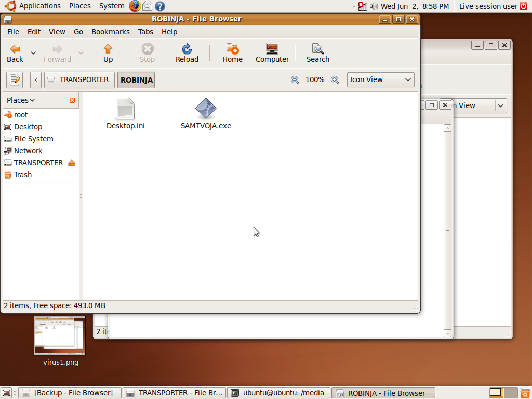Launch Search from the toolbar
Viewport: 532px width, 399px height.
coord(317,49)
